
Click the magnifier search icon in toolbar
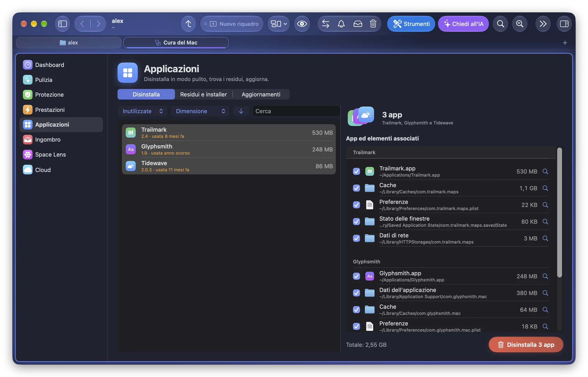coord(500,24)
